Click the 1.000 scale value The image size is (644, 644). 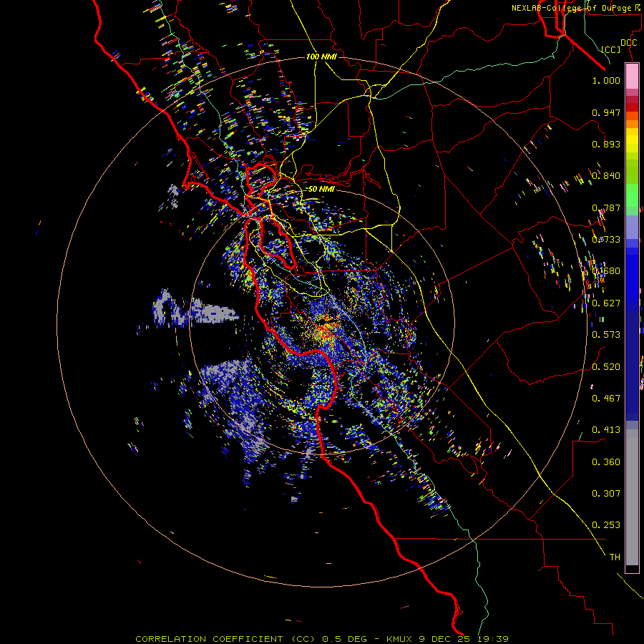[x=606, y=80]
